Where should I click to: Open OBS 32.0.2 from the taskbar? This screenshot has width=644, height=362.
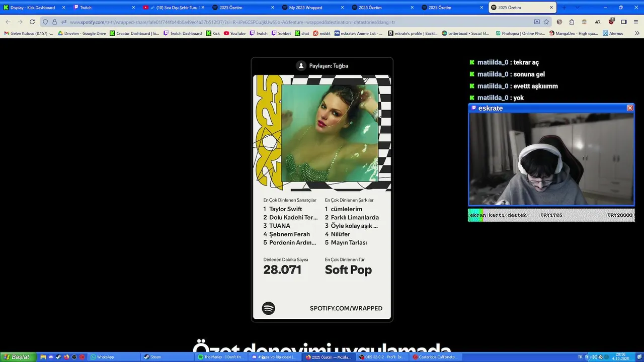click(x=382, y=357)
